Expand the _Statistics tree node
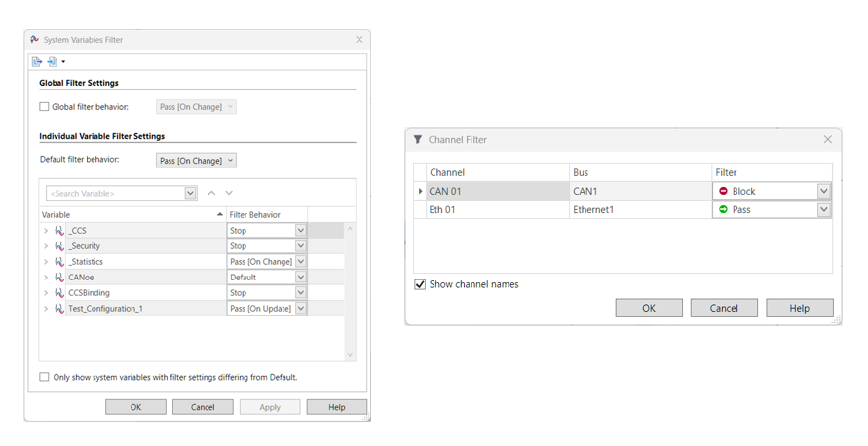Image resolution: width=868 pixels, height=446 pixels. coord(46,262)
